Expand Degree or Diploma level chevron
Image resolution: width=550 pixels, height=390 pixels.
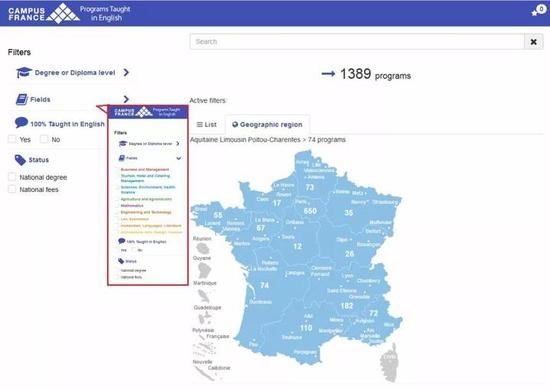point(126,73)
